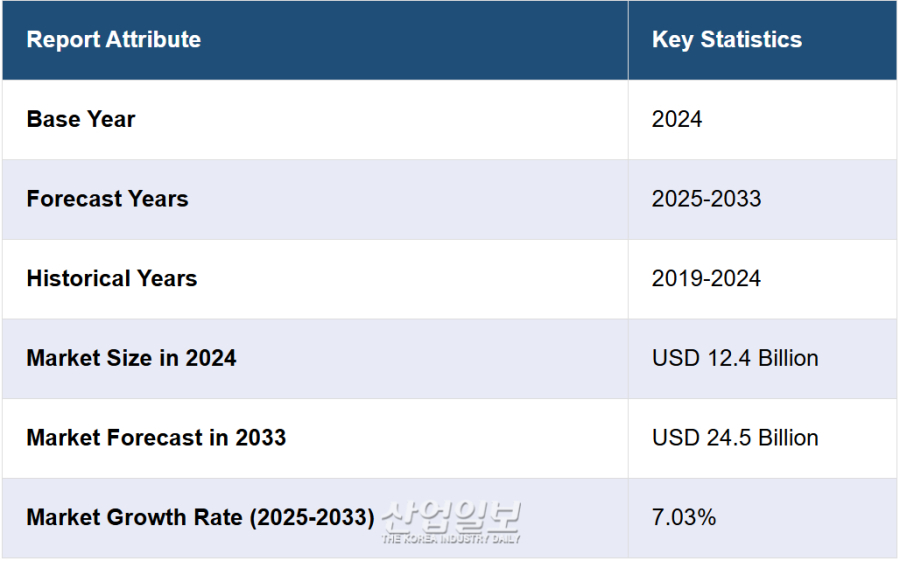This screenshot has width=900, height=561.
Task: Click the Report Attribute header cell
Action: click(x=315, y=40)
